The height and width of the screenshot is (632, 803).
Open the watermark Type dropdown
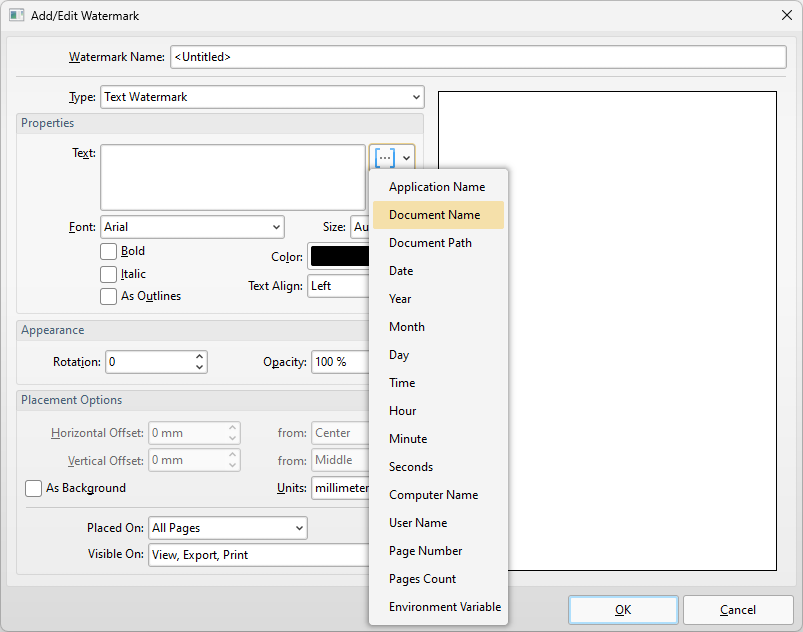(262, 97)
